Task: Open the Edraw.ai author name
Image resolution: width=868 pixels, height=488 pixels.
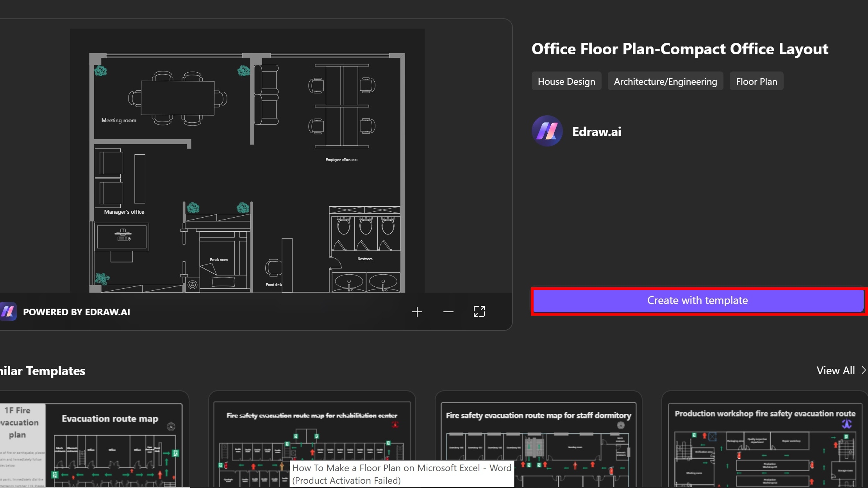Action: coord(597,132)
